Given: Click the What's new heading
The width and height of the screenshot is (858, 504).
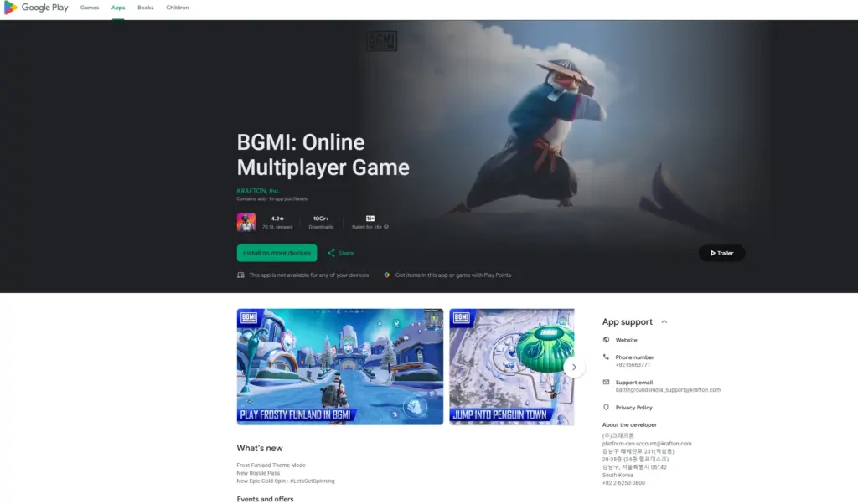Looking at the screenshot, I should click(x=260, y=448).
